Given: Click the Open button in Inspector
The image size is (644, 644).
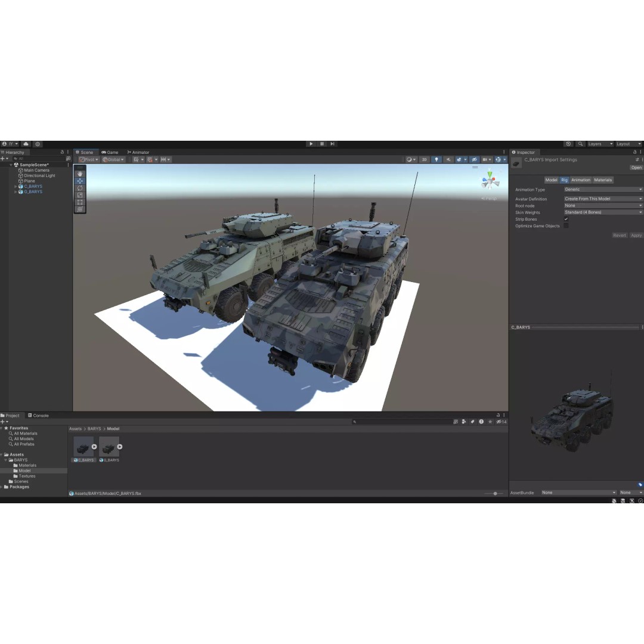Looking at the screenshot, I should point(636,168).
